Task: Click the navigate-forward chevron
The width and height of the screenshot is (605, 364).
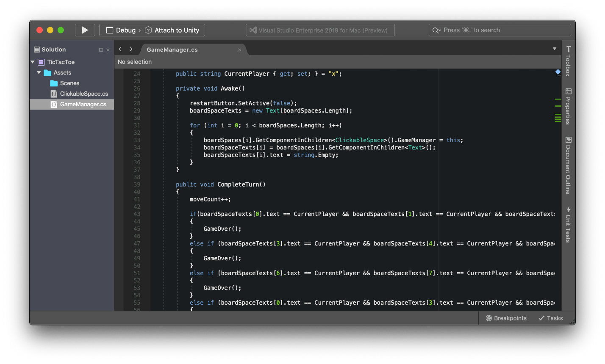Action: [x=131, y=49]
